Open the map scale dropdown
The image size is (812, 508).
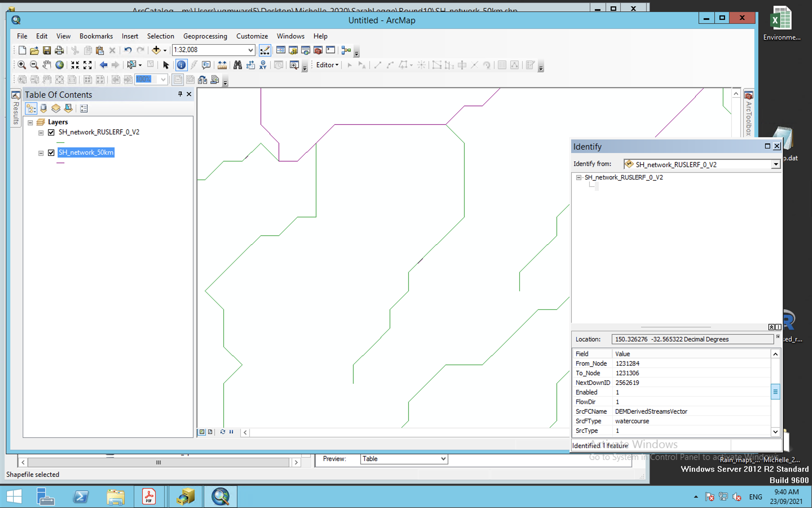click(250, 51)
